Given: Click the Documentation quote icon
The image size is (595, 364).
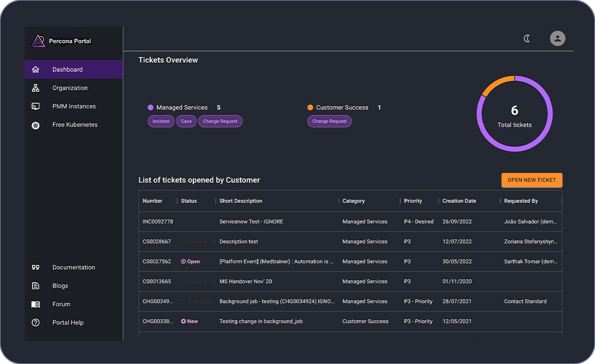Looking at the screenshot, I should [36, 267].
